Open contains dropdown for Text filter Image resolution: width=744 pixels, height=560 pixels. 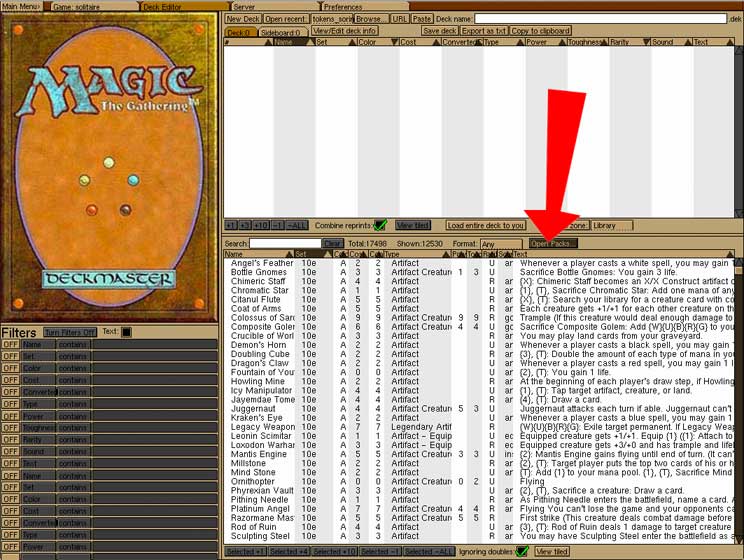[x=74, y=463]
